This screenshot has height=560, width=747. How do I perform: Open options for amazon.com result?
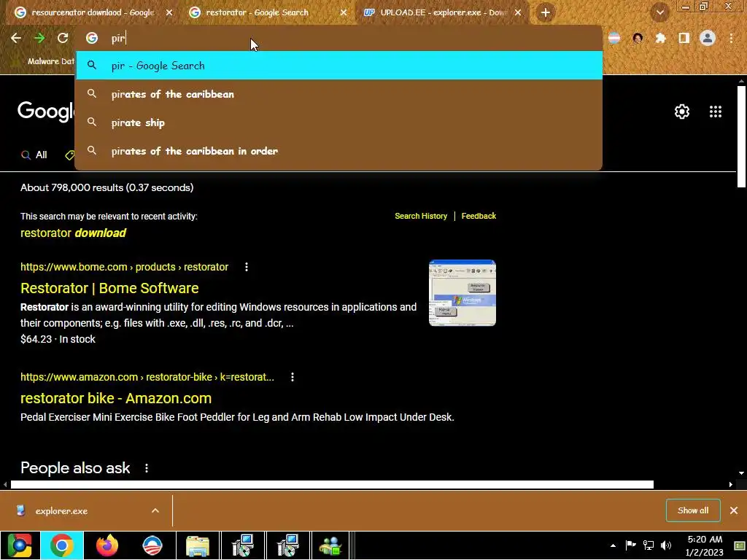pyautogui.click(x=293, y=377)
